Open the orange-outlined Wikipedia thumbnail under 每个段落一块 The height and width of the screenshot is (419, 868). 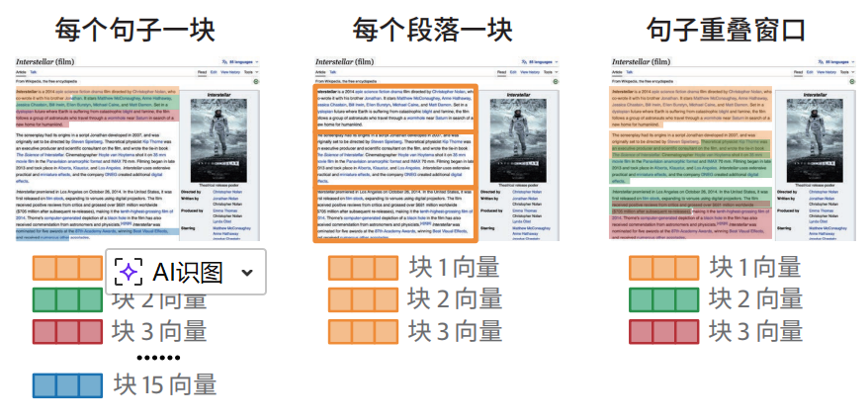pyautogui.click(x=435, y=148)
